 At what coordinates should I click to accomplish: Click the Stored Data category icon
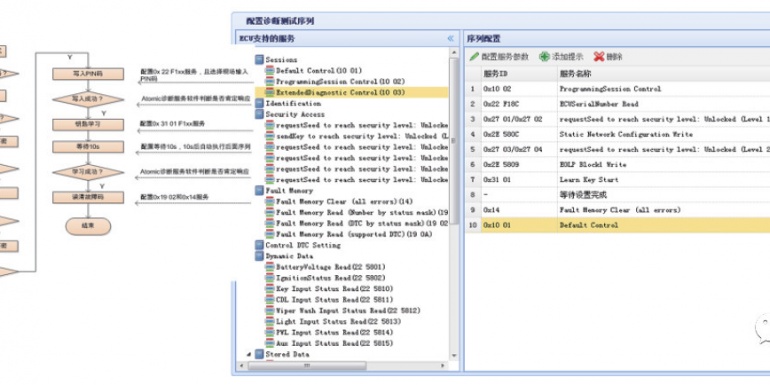point(259,354)
